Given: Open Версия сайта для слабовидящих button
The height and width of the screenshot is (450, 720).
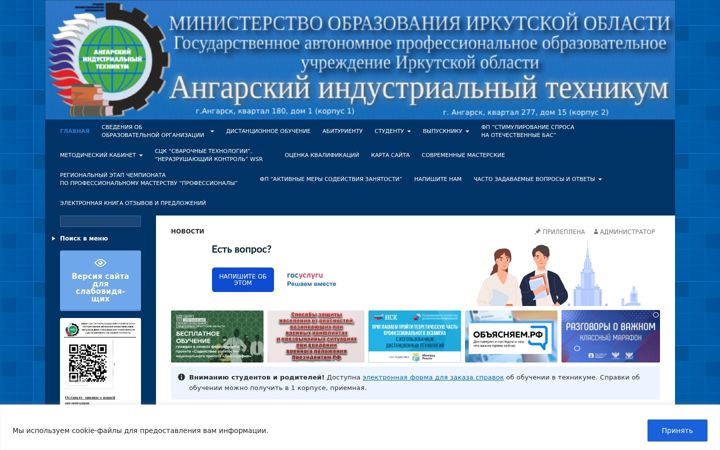Looking at the screenshot, I should click(x=100, y=281).
